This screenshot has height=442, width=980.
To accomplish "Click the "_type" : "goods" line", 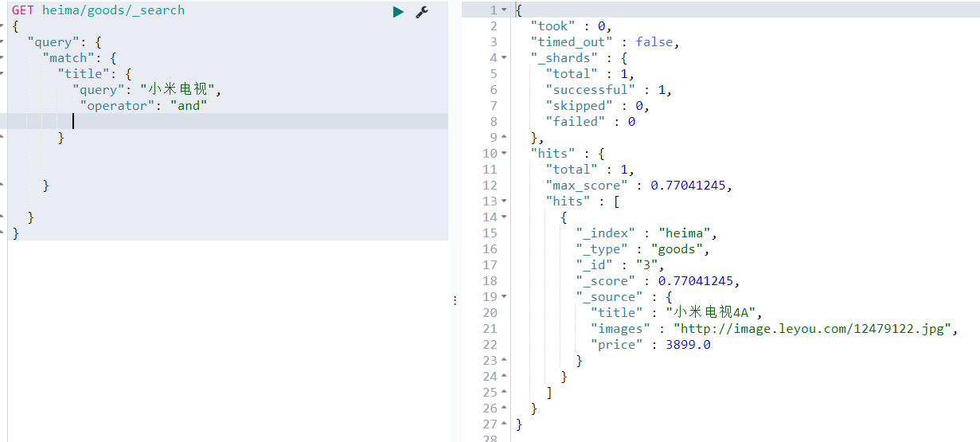I will (x=643, y=249).
